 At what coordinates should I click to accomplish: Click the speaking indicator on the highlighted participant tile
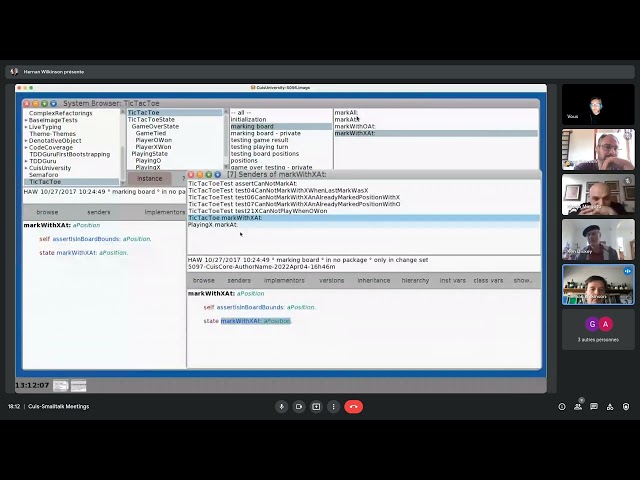pyautogui.click(x=627, y=271)
